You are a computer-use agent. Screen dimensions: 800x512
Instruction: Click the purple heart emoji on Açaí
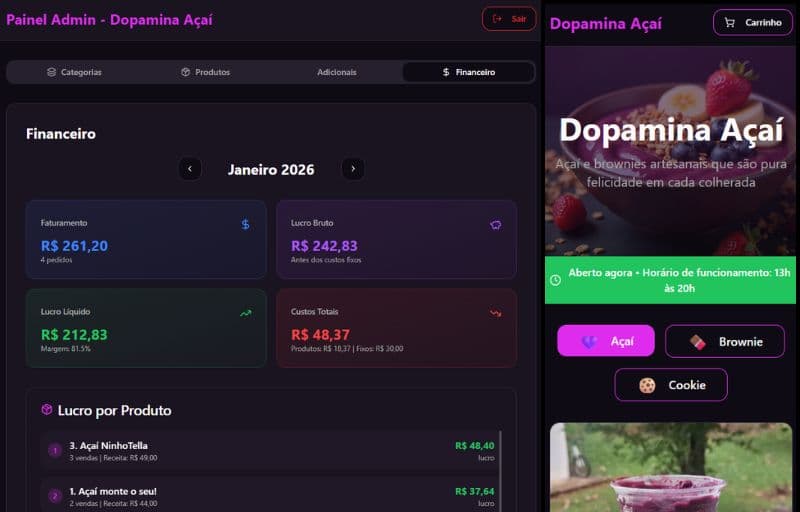[589, 341]
